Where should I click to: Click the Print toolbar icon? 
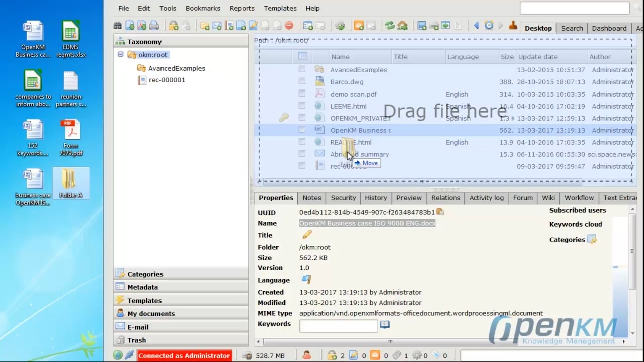[153, 25]
